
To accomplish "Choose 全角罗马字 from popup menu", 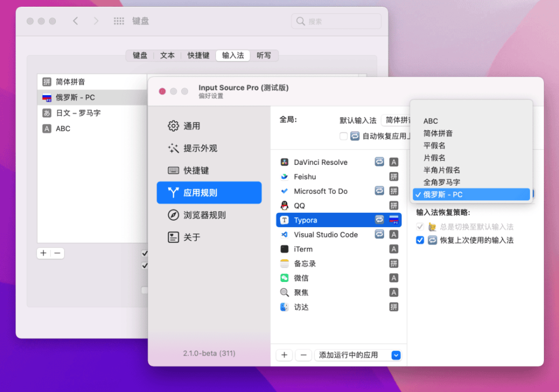I will (471, 182).
